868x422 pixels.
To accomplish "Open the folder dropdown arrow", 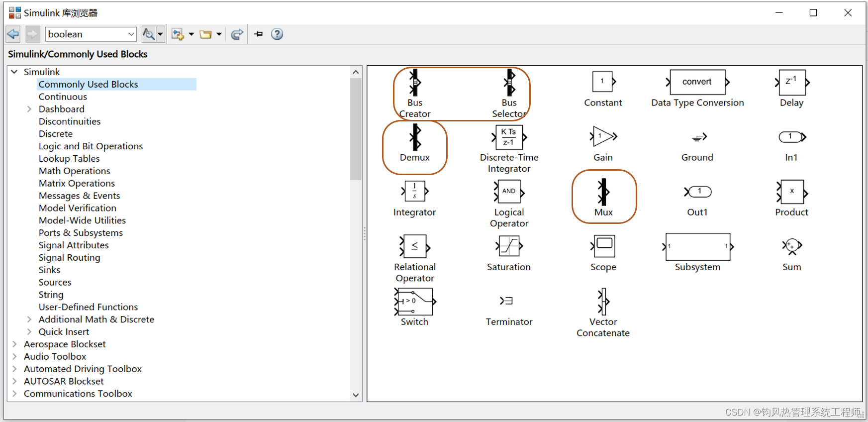I will (x=219, y=34).
